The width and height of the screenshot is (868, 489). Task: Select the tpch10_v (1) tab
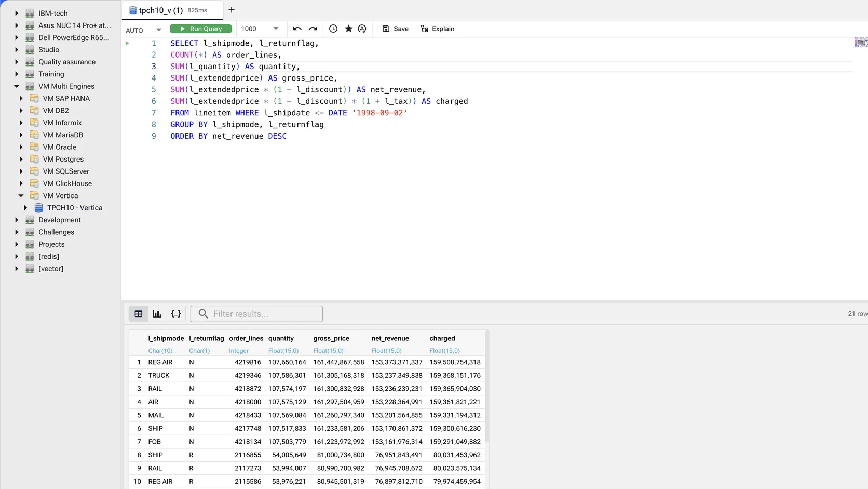tap(172, 10)
